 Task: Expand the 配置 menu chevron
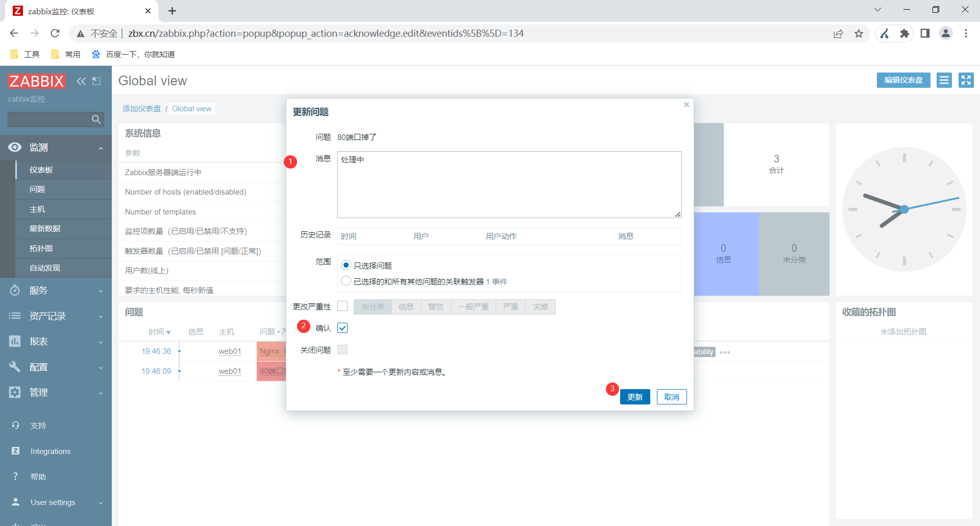(101, 368)
